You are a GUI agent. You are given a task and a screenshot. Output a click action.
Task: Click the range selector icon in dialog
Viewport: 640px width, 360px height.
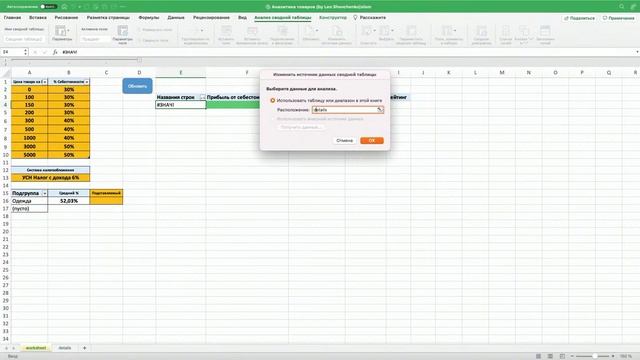380,110
